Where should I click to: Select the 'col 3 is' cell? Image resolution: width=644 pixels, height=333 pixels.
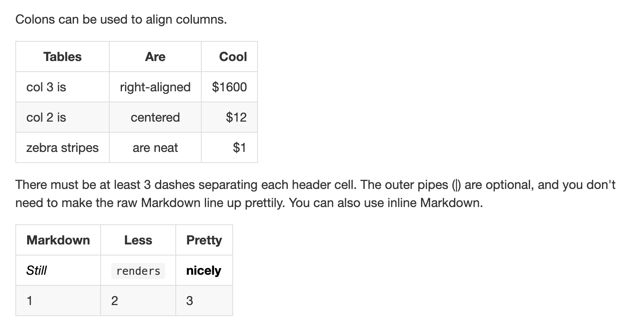pos(63,87)
